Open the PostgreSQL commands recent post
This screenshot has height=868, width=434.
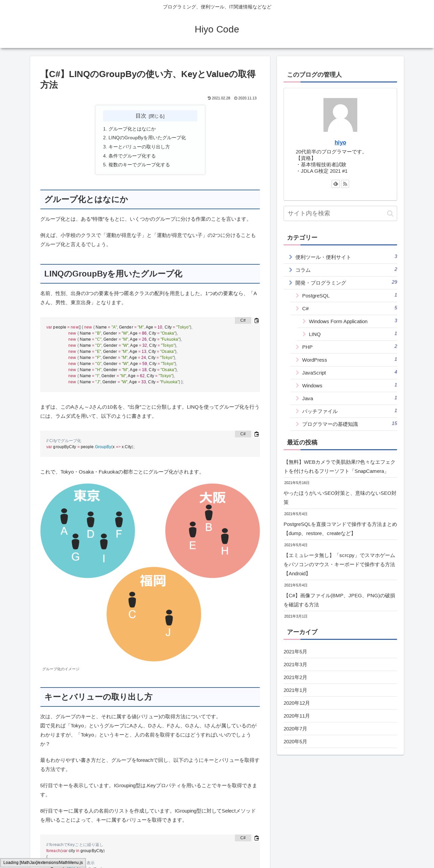pos(340,529)
